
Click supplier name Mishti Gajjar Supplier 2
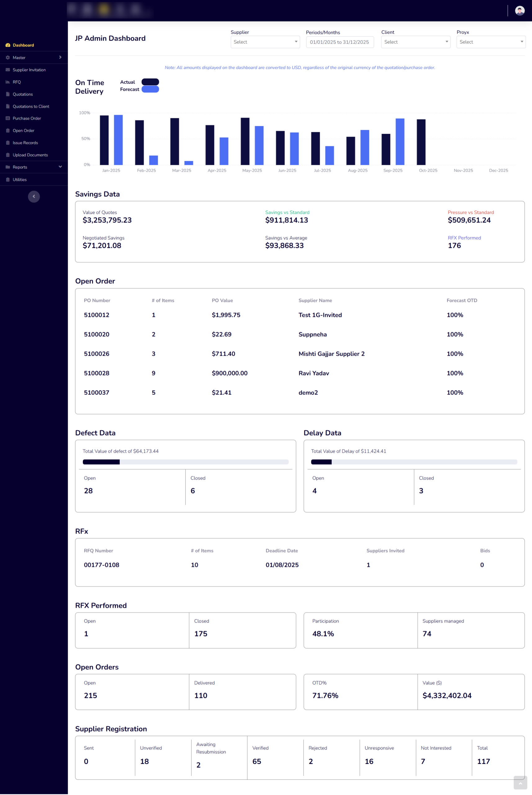click(x=331, y=354)
